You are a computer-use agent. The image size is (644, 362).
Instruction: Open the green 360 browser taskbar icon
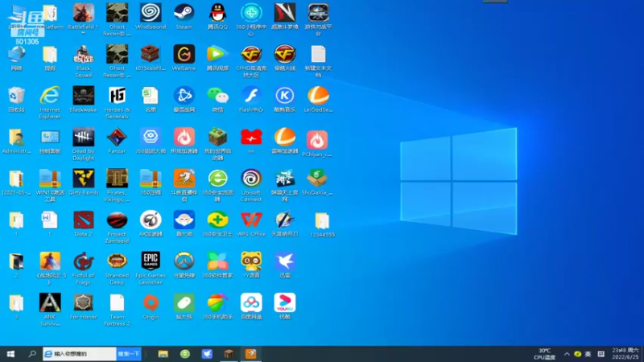(185, 354)
